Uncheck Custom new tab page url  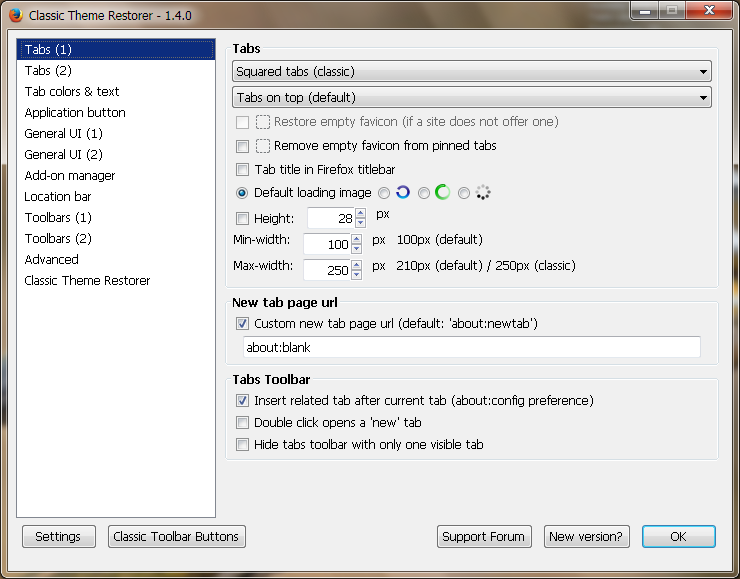click(x=243, y=324)
